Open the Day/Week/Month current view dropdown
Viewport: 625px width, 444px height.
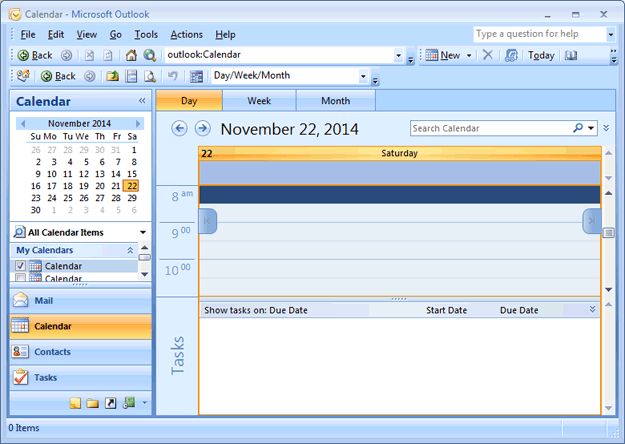pyautogui.click(x=363, y=76)
